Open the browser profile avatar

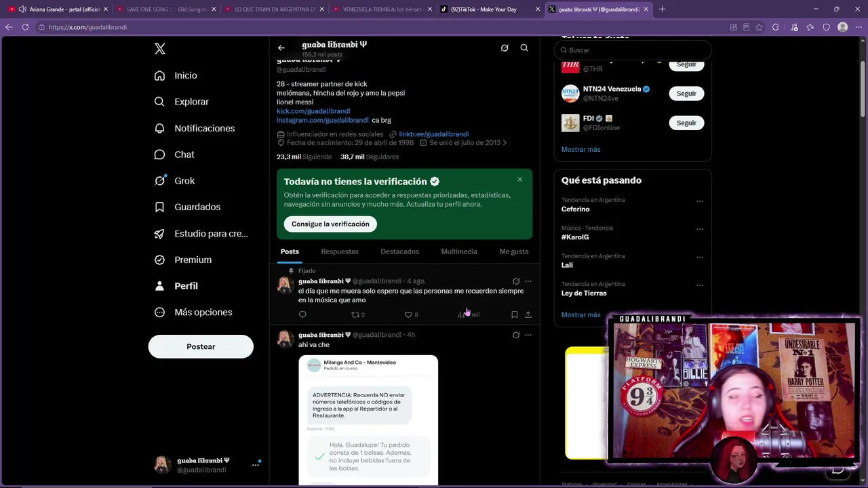click(x=843, y=27)
